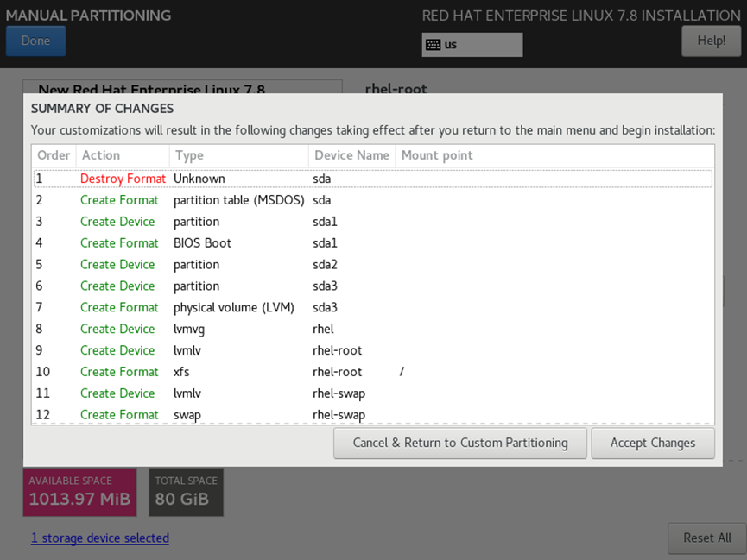This screenshot has height=560, width=747.
Task: Select row 5 partition sda2
Action: point(373,264)
